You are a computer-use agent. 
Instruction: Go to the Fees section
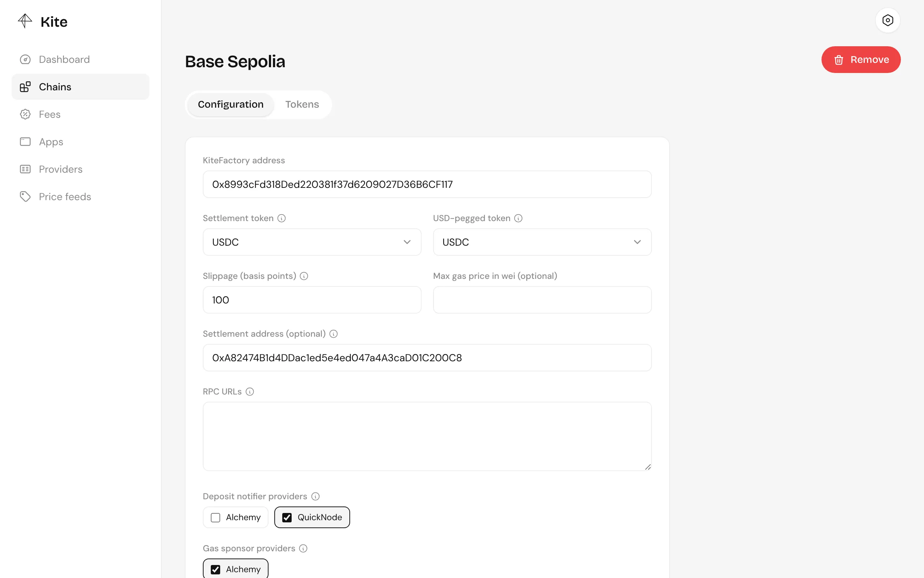click(x=80, y=114)
